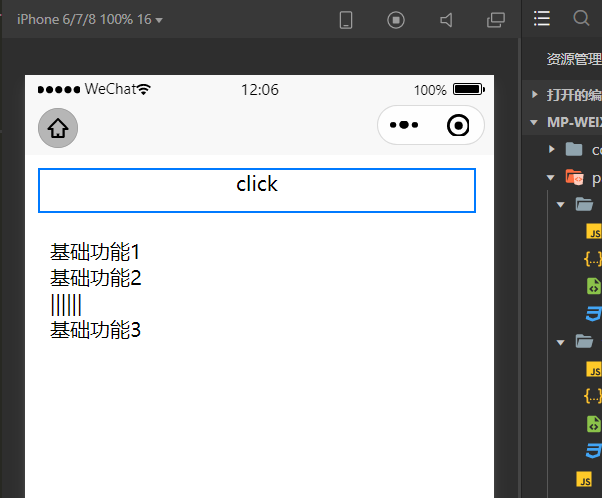
Task: Toggle the phone simulator display icon
Action: (347, 19)
